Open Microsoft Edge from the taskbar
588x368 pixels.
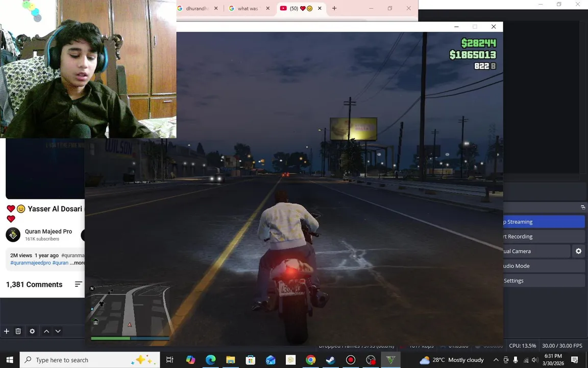(x=210, y=360)
